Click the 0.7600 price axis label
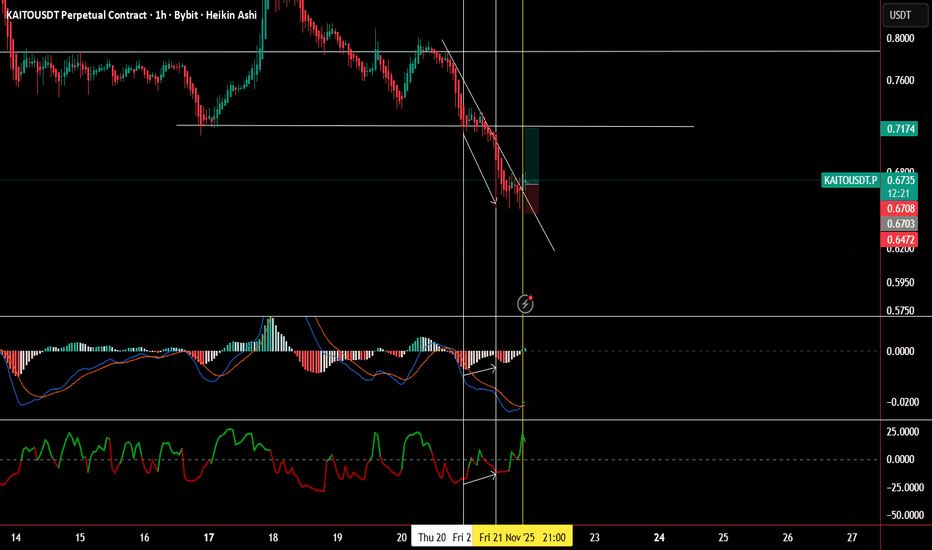The image size is (932, 550). pos(900,80)
